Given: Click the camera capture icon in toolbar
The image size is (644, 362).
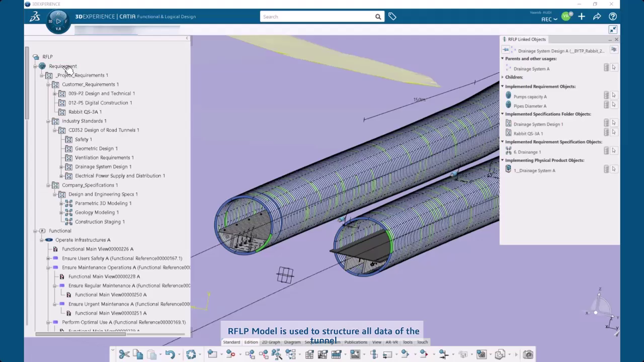Looking at the screenshot, I should (528, 354).
